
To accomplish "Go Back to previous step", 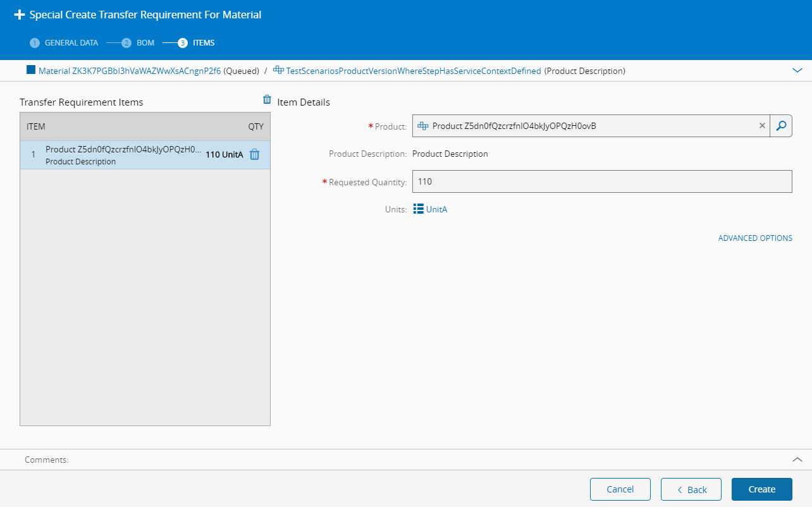I will click(691, 489).
